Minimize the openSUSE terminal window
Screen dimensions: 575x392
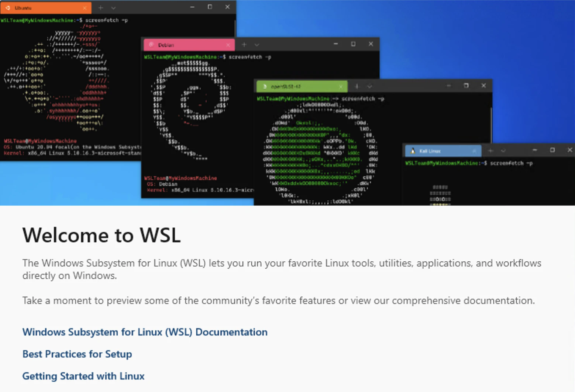(448, 86)
